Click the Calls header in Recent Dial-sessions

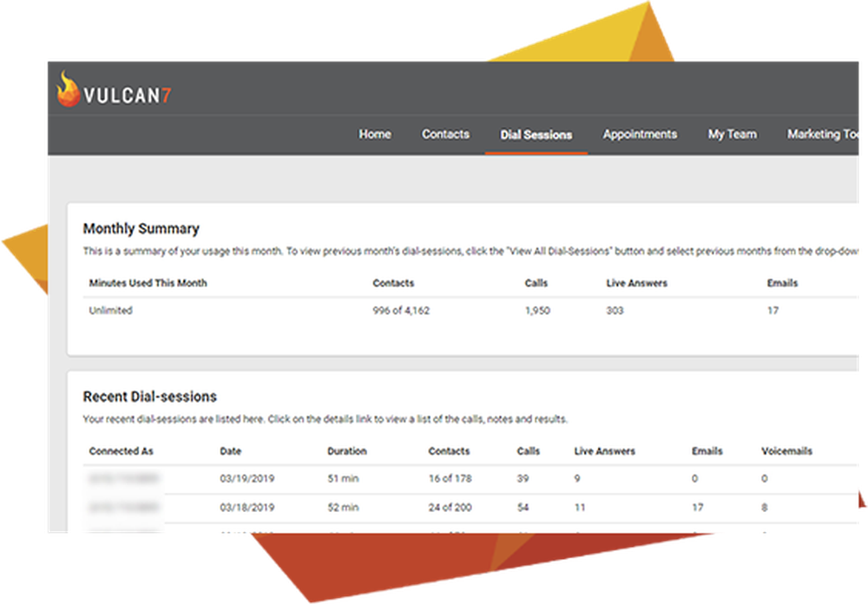click(x=528, y=451)
